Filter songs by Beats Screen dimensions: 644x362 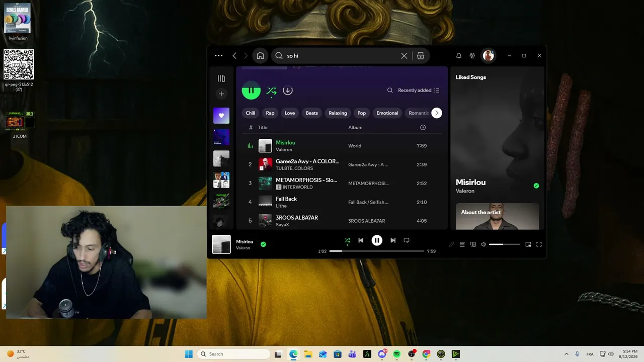point(312,113)
